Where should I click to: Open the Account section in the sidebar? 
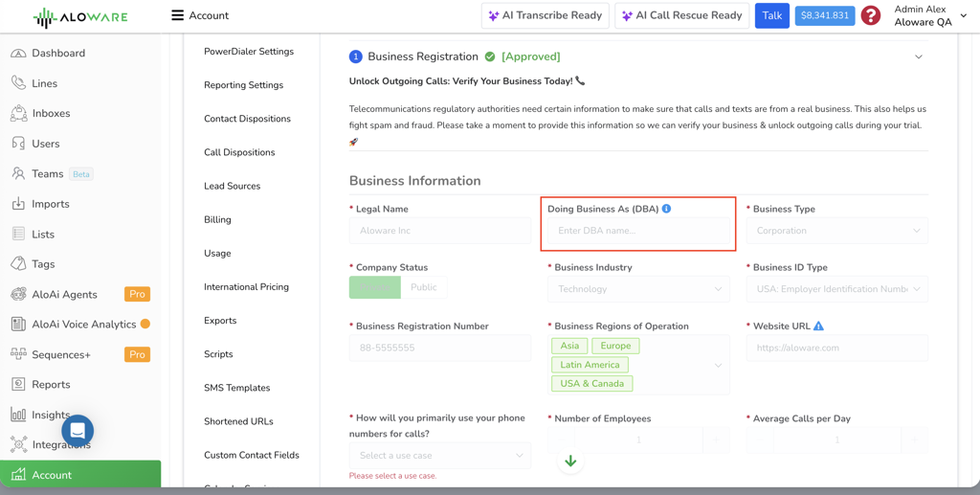pyautogui.click(x=80, y=475)
